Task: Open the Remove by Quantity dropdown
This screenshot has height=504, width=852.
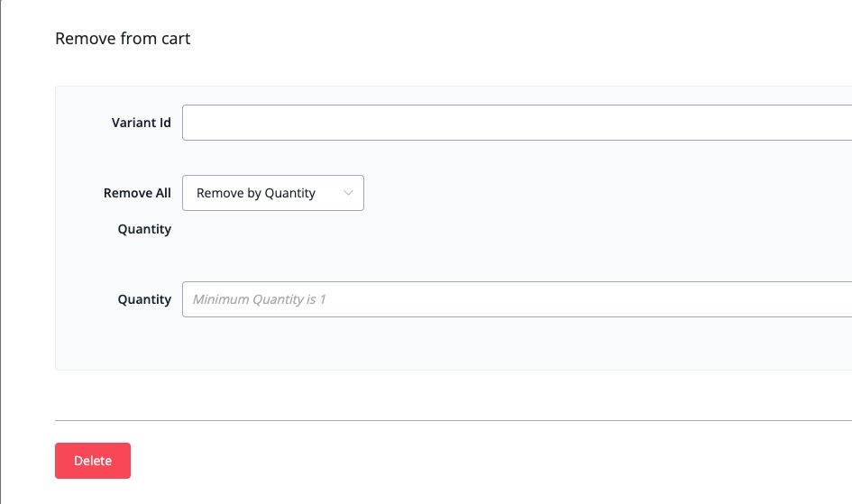Action: point(272,193)
